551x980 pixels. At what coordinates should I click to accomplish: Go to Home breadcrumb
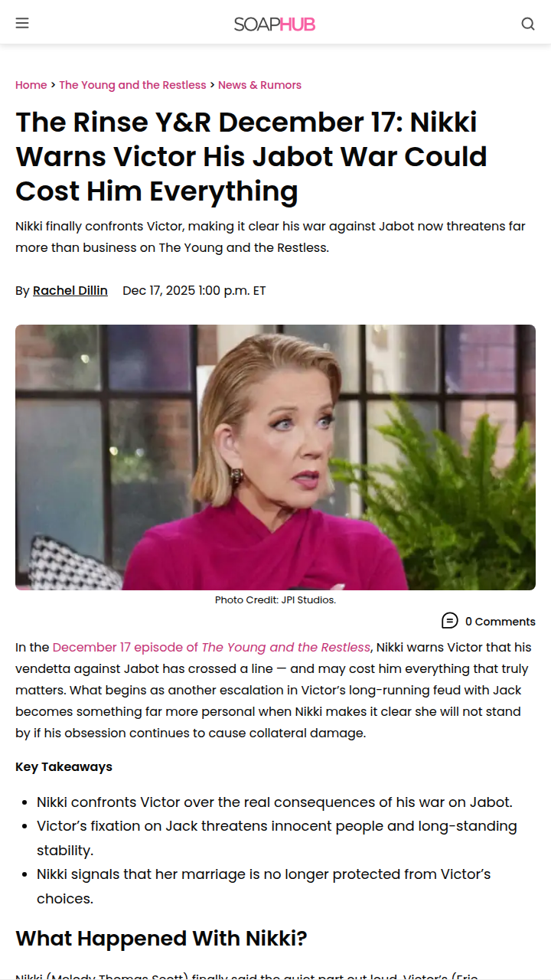click(31, 85)
